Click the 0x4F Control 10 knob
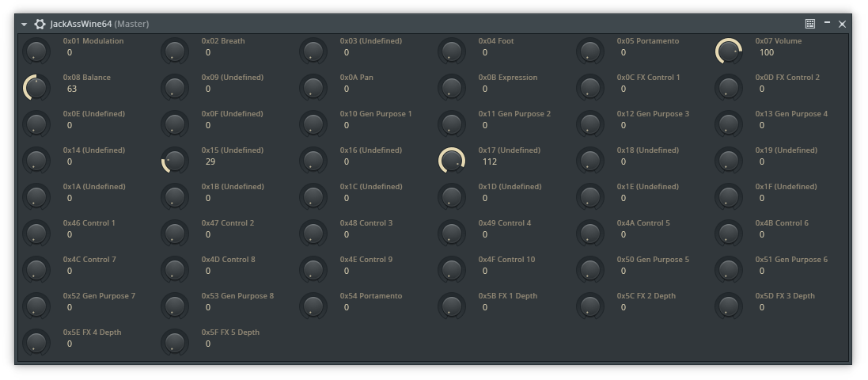868x380 pixels. (452, 270)
